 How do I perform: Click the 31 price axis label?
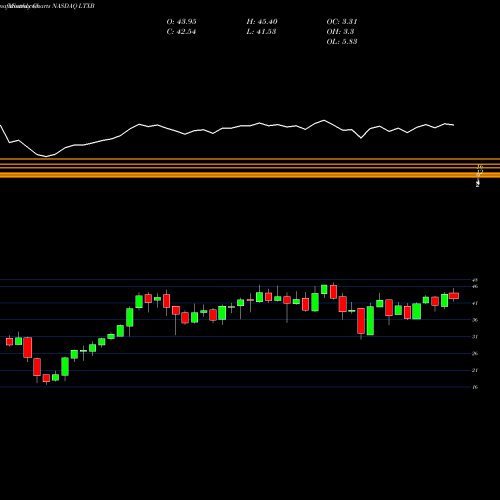point(475,337)
